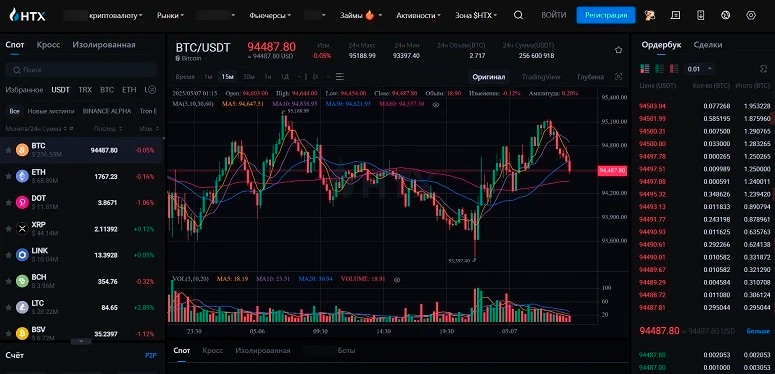This screenshot has width=775, height=374.
Task: Click the chart fullscreen icon beside Глубина
Action: pyautogui.click(x=618, y=77)
